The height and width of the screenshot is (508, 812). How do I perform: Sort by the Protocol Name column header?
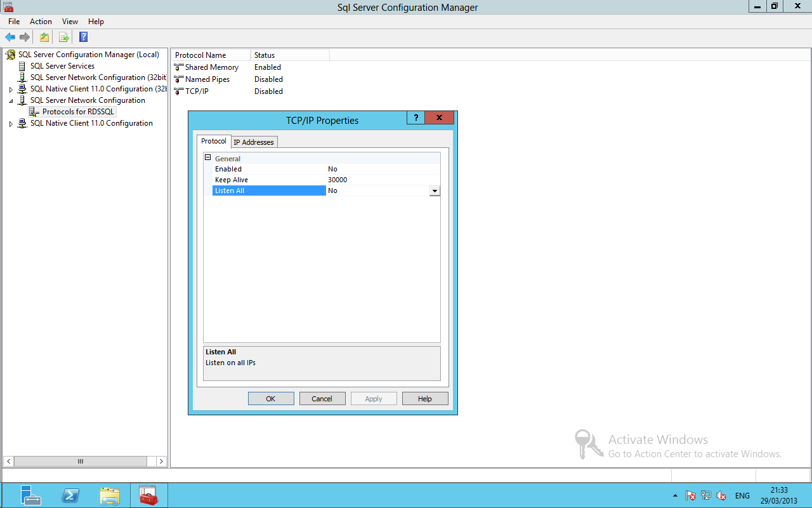(211, 55)
